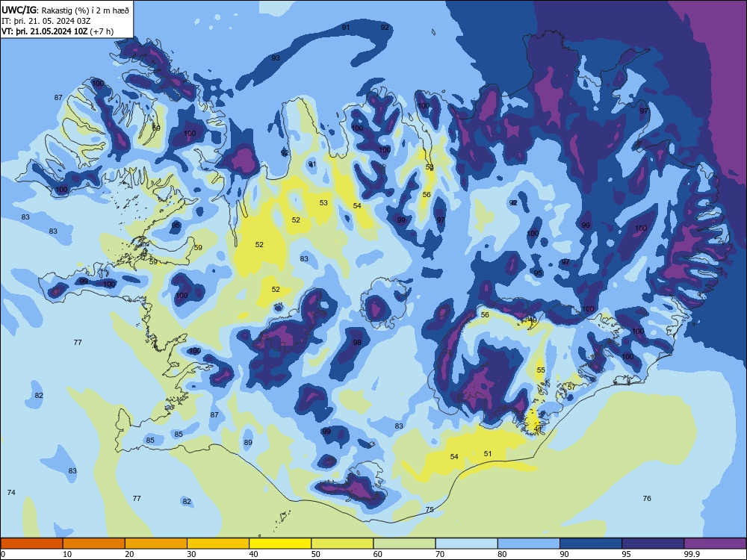Click the bright yellow 40–50 legend swatch
This screenshot has width=747, height=560.
pos(280,544)
